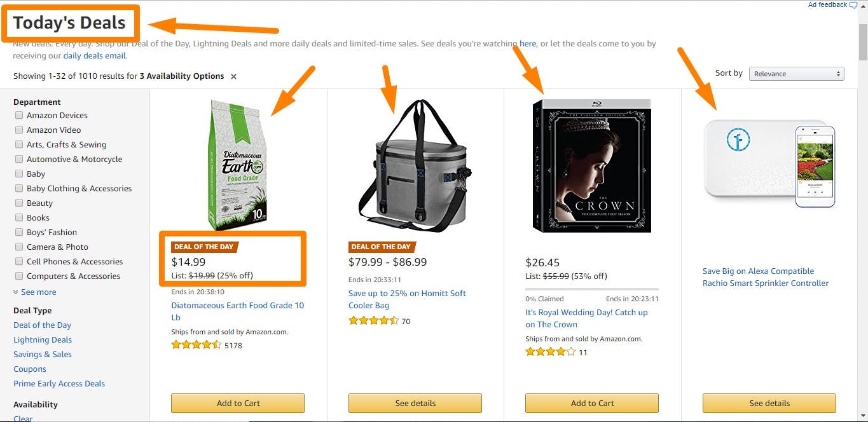Open the Coupons deal type filter
This screenshot has height=422, width=868.
click(29, 369)
